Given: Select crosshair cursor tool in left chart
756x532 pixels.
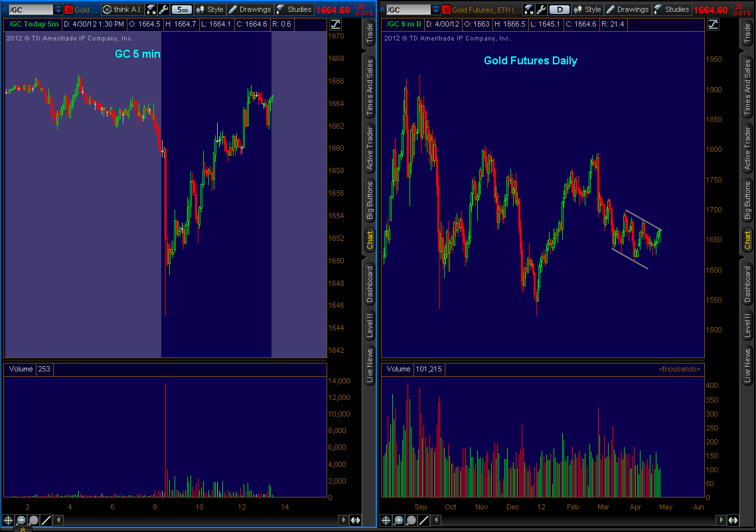Looking at the screenshot, I should 9,520.
